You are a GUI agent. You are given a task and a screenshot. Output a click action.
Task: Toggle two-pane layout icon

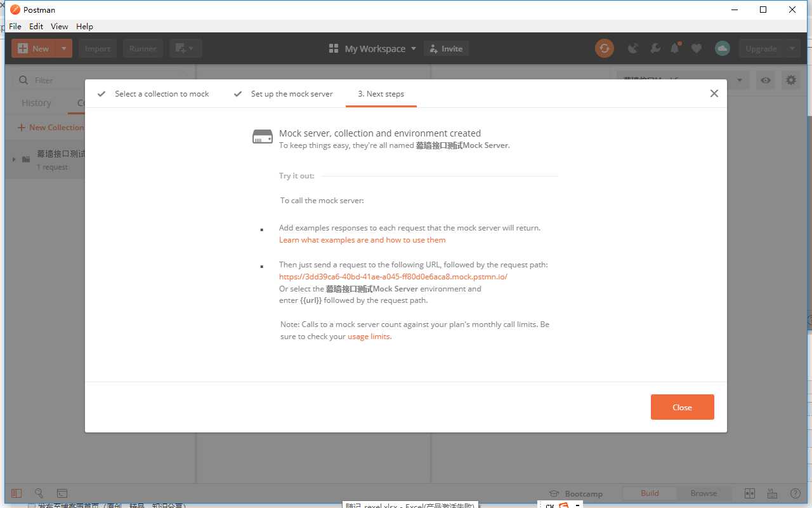(x=750, y=493)
